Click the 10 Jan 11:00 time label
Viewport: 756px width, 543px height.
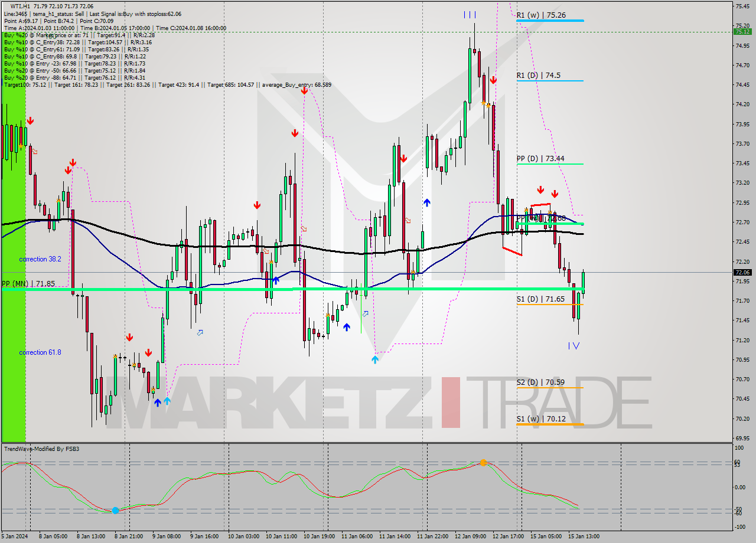pyautogui.click(x=281, y=537)
